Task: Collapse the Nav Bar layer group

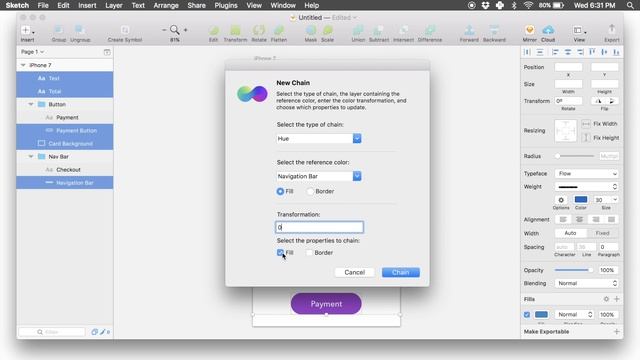Action: point(31,156)
